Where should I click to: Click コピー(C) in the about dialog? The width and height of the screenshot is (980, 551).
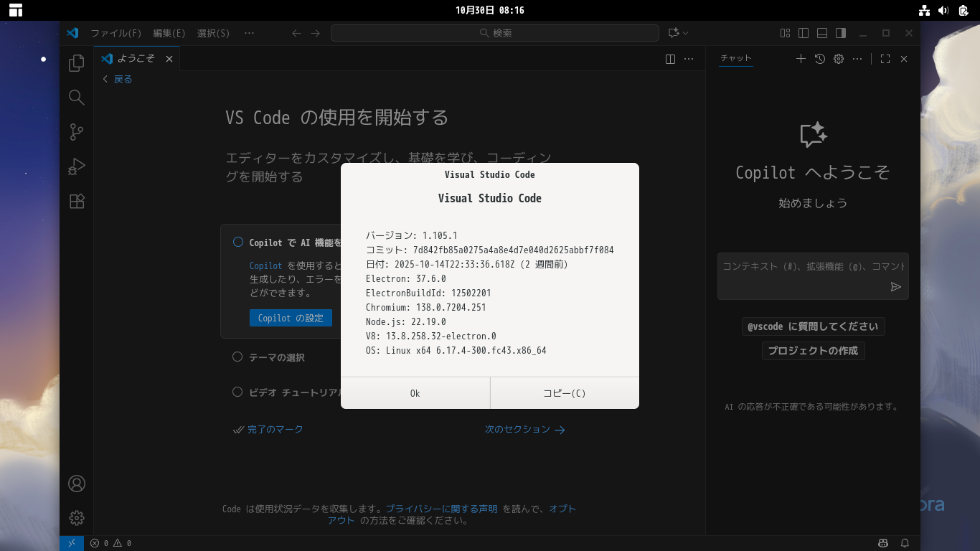point(565,393)
